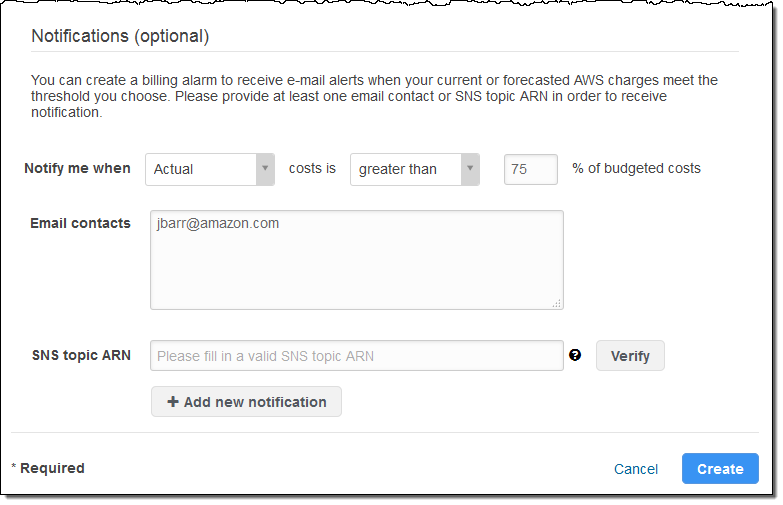Click the "Email contacts" label
783x505 pixels.
pos(80,223)
